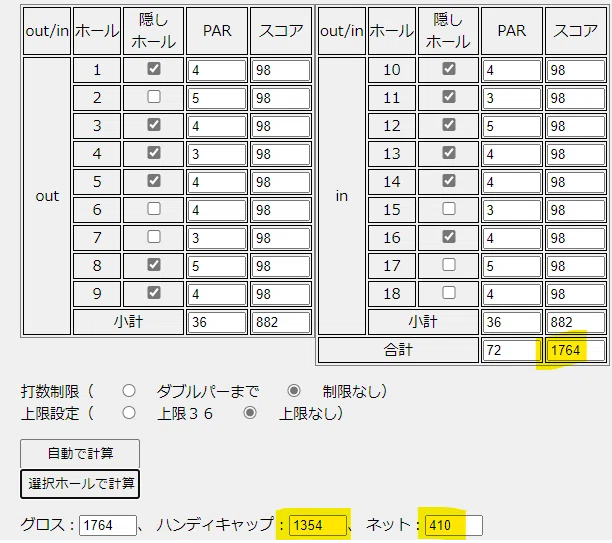The width and height of the screenshot is (612, 543).
Task: Uncheck hidden hole checkbox for hole 16
Action: pos(449,237)
